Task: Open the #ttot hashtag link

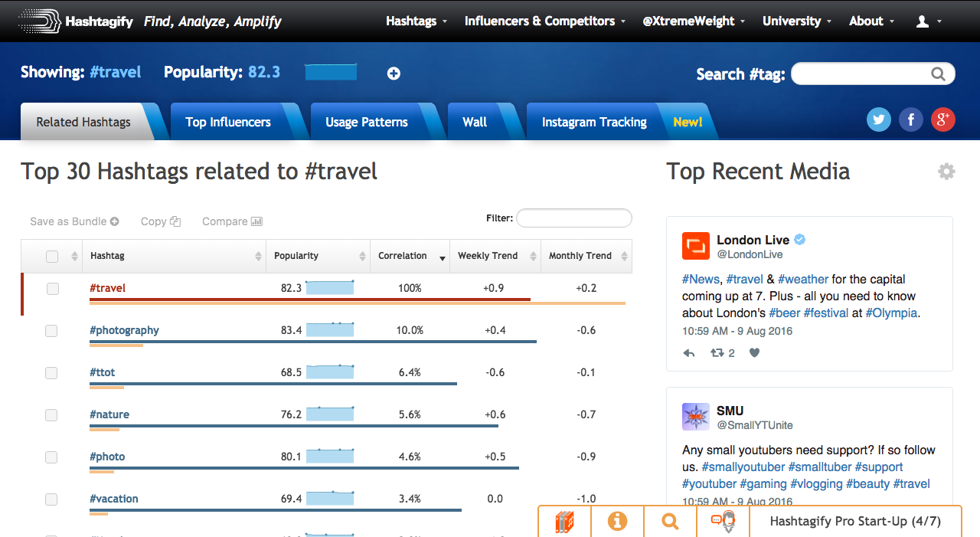Action: (x=102, y=372)
